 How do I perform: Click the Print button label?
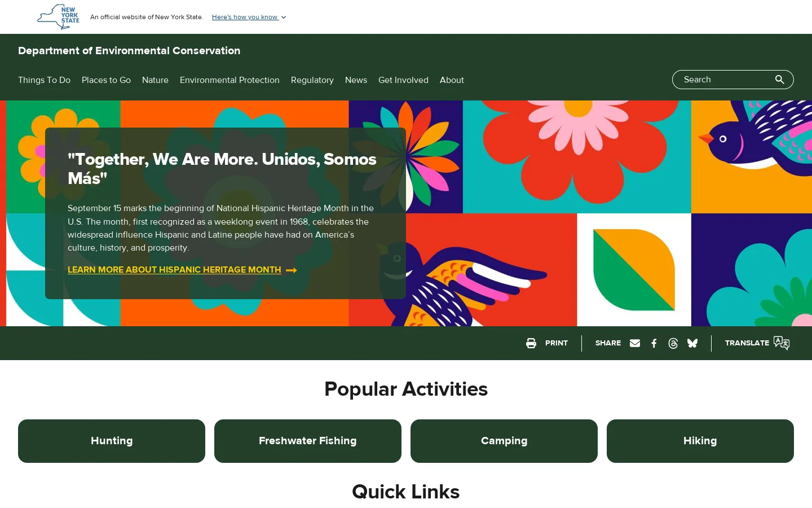coord(557,343)
